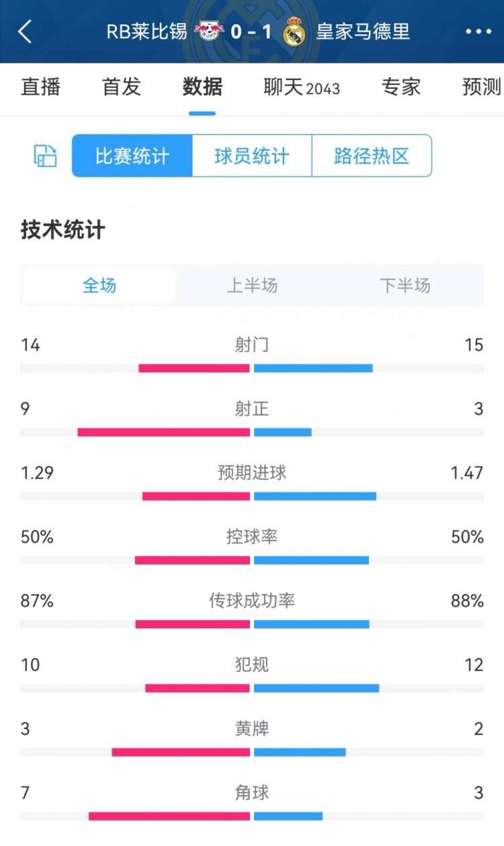The width and height of the screenshot is (504, 846).
Task: Tap the Real Madrid crest icon
Action: click(x=294, y=32)
